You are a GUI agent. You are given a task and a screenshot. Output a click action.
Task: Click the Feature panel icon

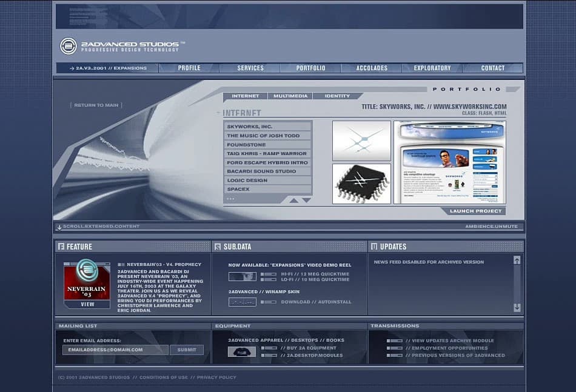[x=61, y=246]
